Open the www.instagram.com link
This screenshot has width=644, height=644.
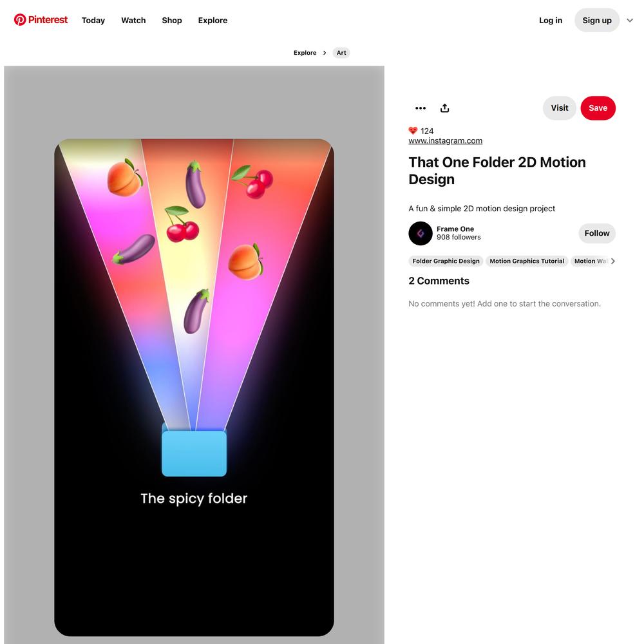(x=445, y=140)
